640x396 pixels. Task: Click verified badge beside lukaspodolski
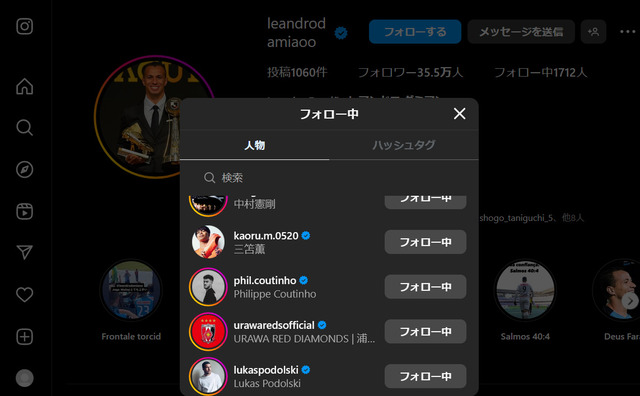[306, 370]
